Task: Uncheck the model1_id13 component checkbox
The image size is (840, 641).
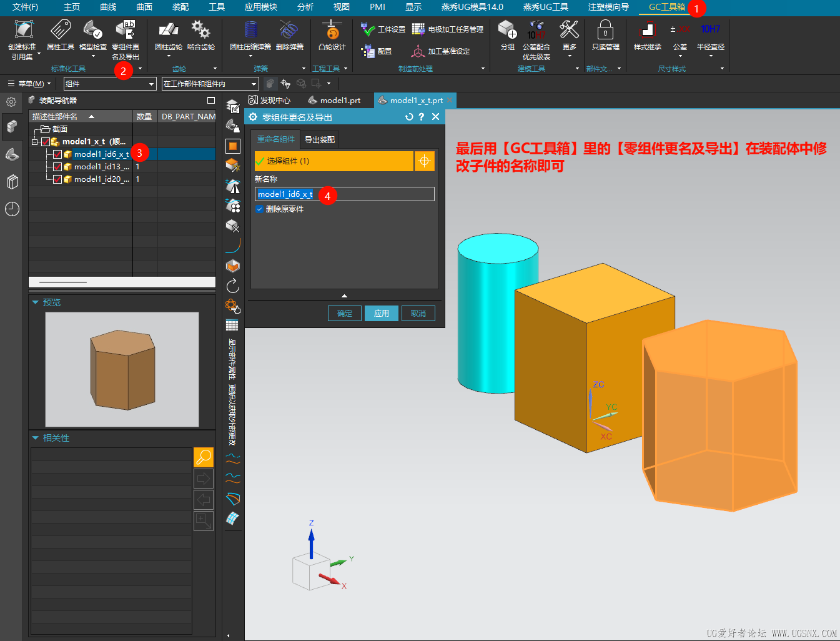Action: point(57,167)
